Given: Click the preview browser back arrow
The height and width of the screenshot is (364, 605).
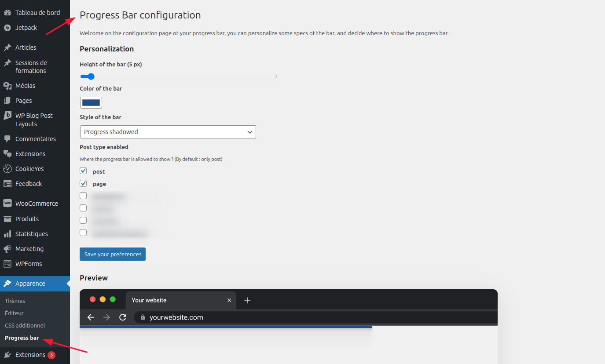Looking at the screenshot, I should click(91, 317).
